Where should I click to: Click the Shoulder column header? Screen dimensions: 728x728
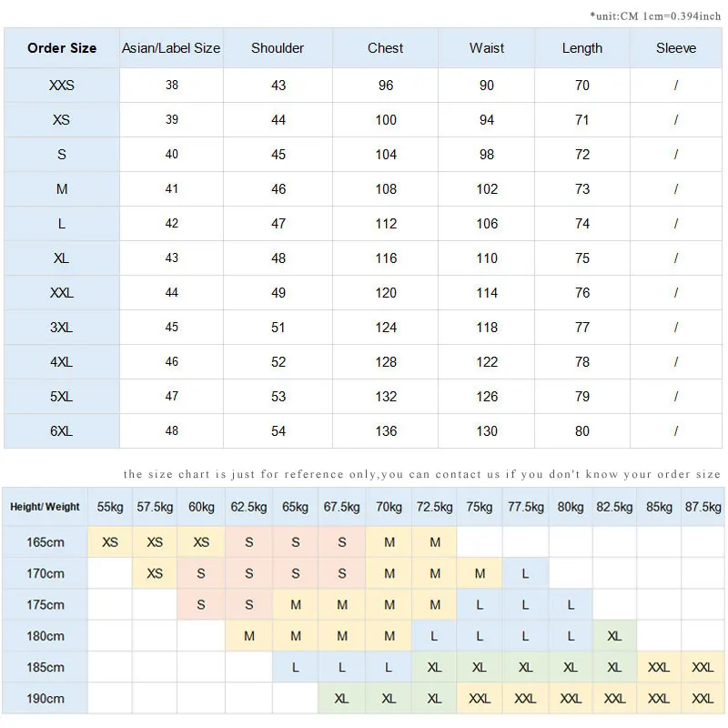(278, 48)
